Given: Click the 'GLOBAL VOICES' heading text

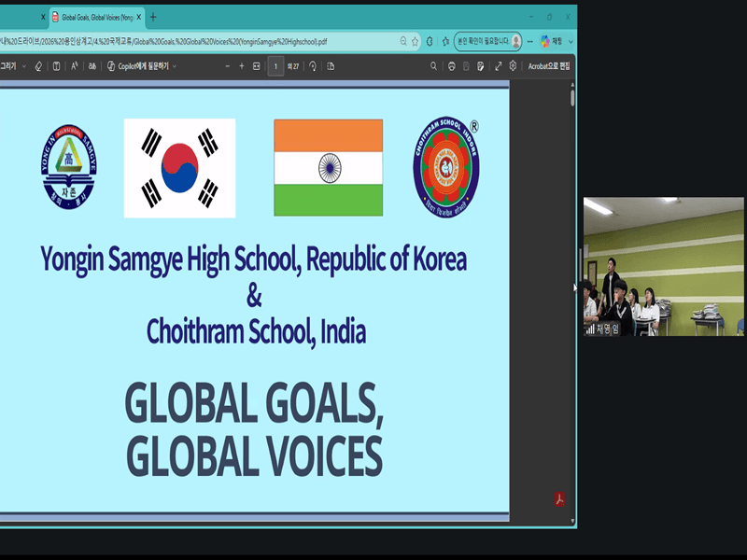Looking at the screenshot, I should pyautogui.click(x=254, y=455).
